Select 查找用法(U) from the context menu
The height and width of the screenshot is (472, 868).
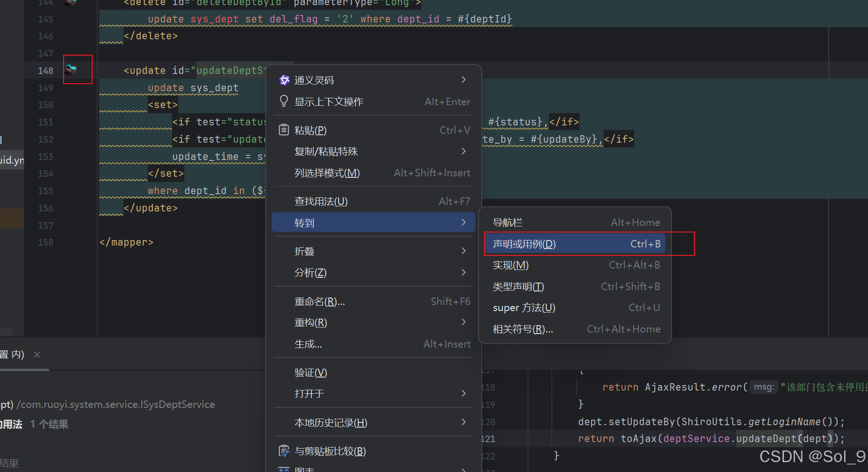(x=321, y=201)
